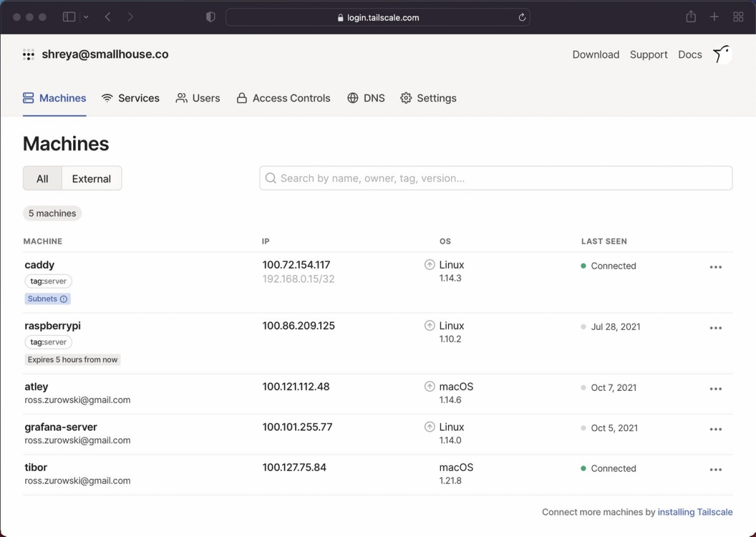Click the Oct 7, 2021 last seen date
Viewport: 756px width, 537px height.
point(614,388)
